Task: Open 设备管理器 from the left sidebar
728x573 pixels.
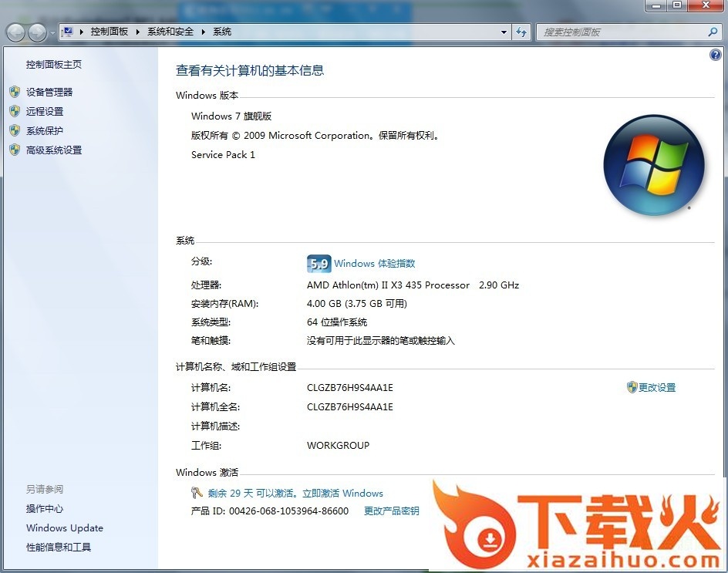Action: [49, 92]
